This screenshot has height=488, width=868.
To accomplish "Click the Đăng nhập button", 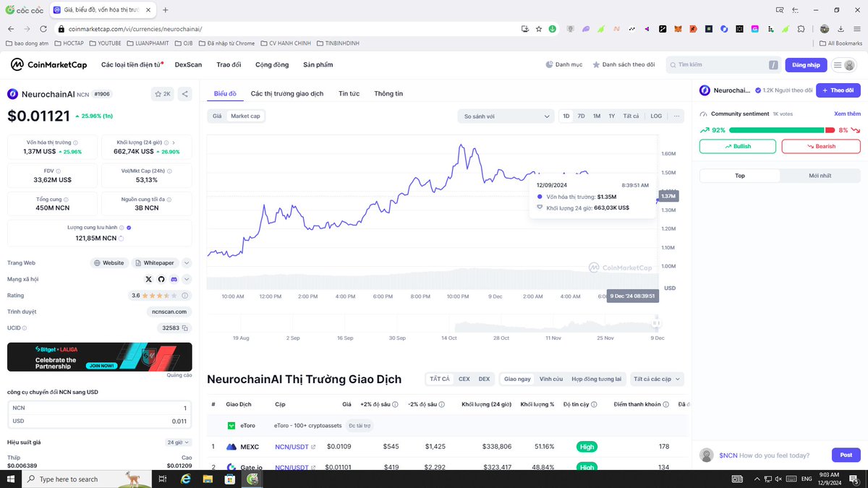I will 806,65.
